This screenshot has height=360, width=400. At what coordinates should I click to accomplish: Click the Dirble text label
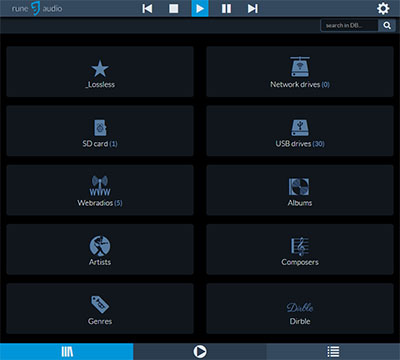[x=300, y=321]
